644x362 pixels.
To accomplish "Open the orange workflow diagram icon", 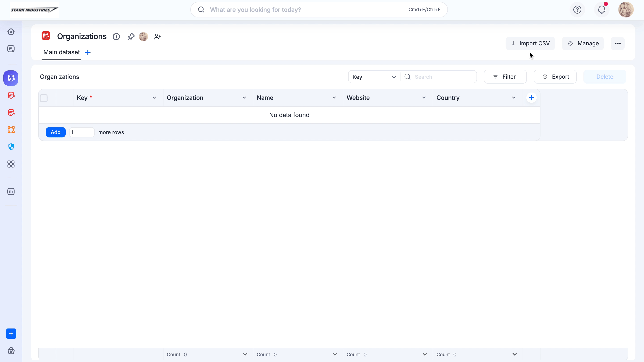I will pyautogui.click(x=11, y=130).
